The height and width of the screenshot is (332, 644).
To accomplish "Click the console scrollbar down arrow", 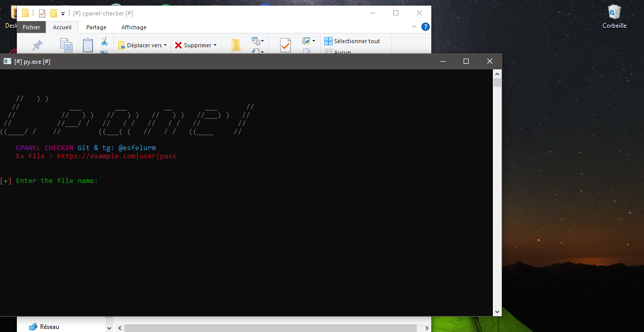I will [497, 311].
